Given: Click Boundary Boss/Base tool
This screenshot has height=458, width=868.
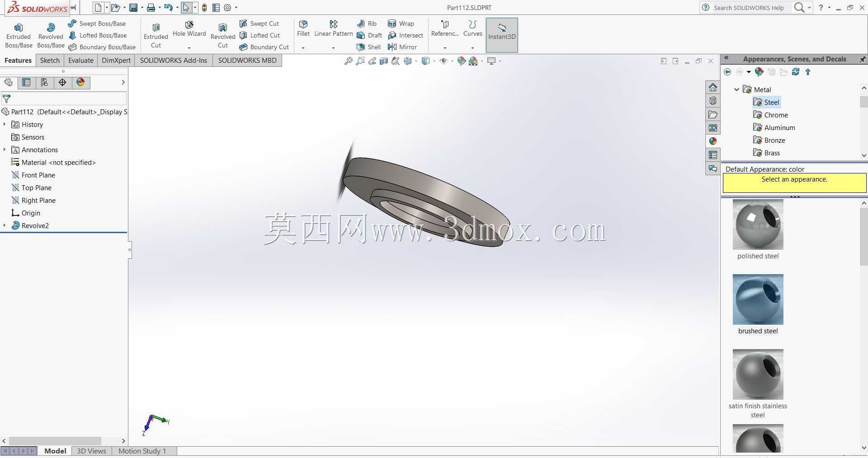Looking at the screenshot, I should coord(102,47).
